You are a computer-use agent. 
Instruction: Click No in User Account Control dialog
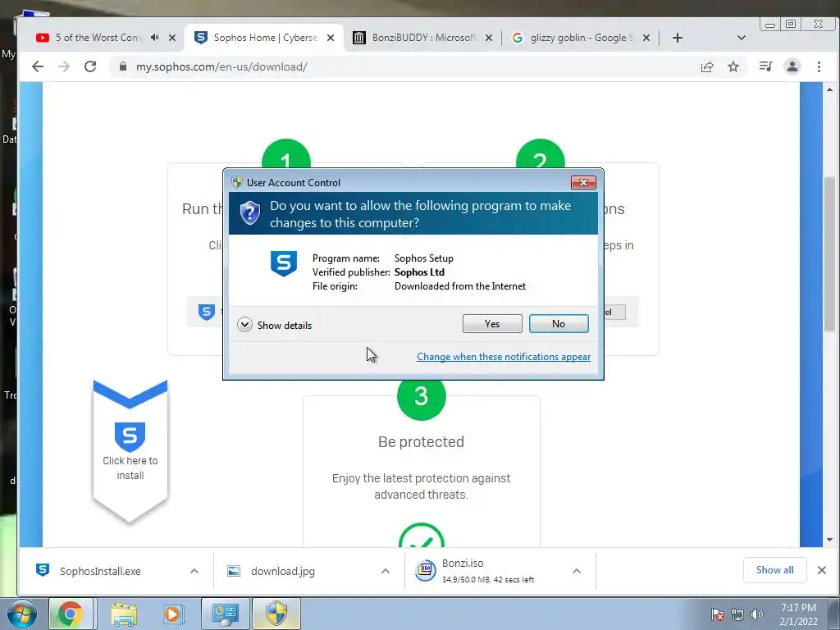[558, 323]
